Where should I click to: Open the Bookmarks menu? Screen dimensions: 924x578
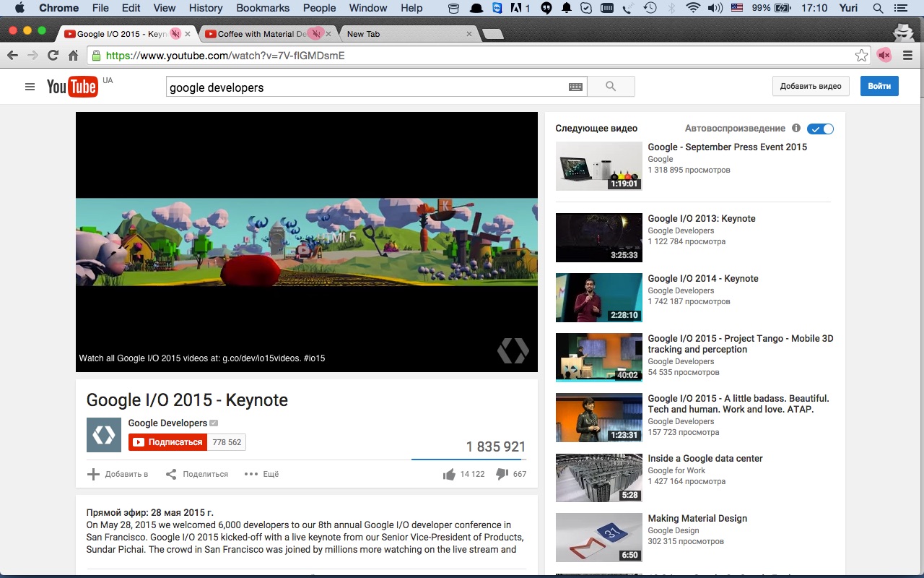tap(263, 8)
